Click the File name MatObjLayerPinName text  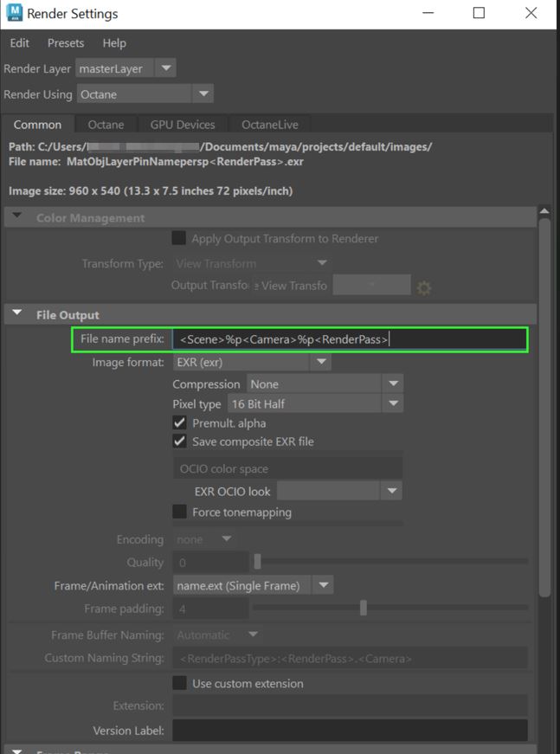click(156, 162)
